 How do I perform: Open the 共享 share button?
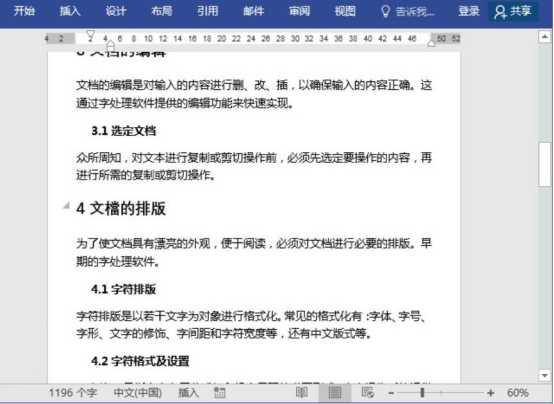tap(513, 11)
